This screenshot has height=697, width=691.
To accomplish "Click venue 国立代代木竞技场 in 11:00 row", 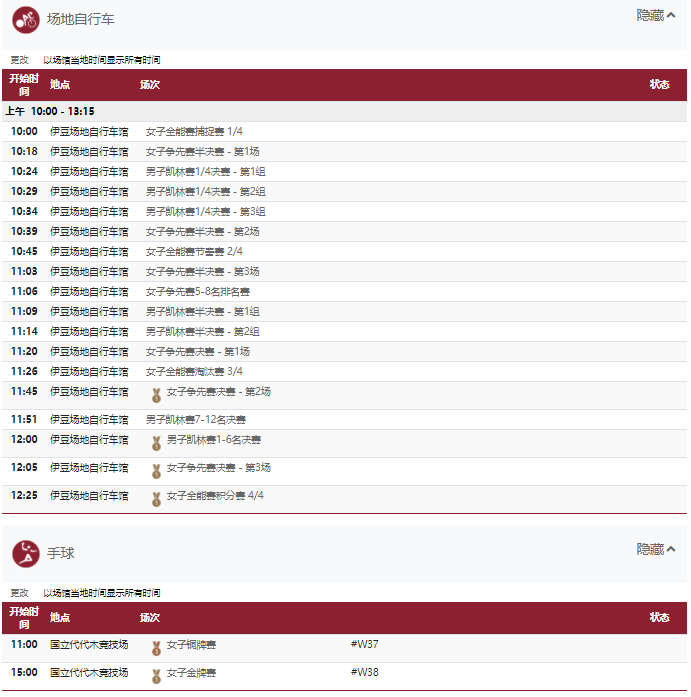I will (x=89, y=645).
